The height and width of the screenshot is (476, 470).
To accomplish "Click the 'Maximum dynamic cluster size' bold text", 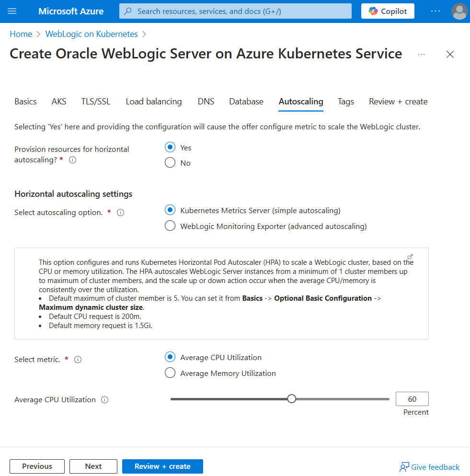I will 91,307.
